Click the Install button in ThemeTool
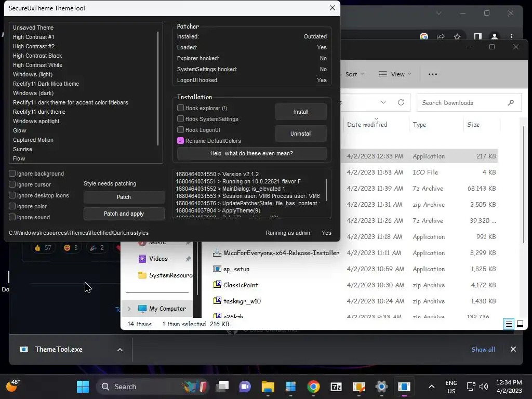This screenshot has width=532, height=399. (301, 112)
